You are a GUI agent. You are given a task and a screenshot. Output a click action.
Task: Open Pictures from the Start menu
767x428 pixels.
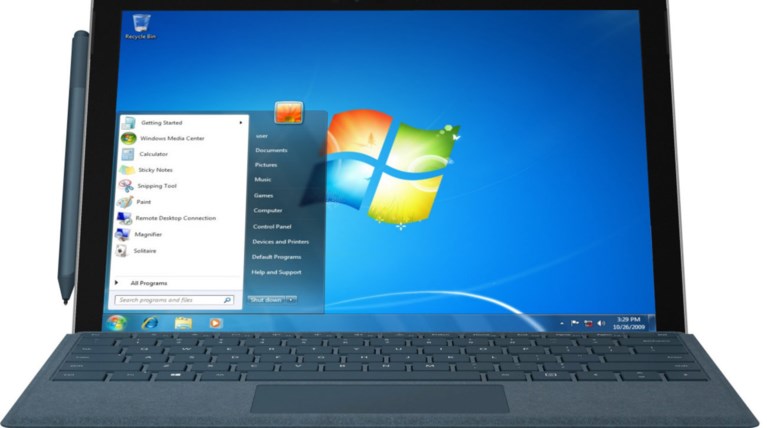(x=266, y=165)
